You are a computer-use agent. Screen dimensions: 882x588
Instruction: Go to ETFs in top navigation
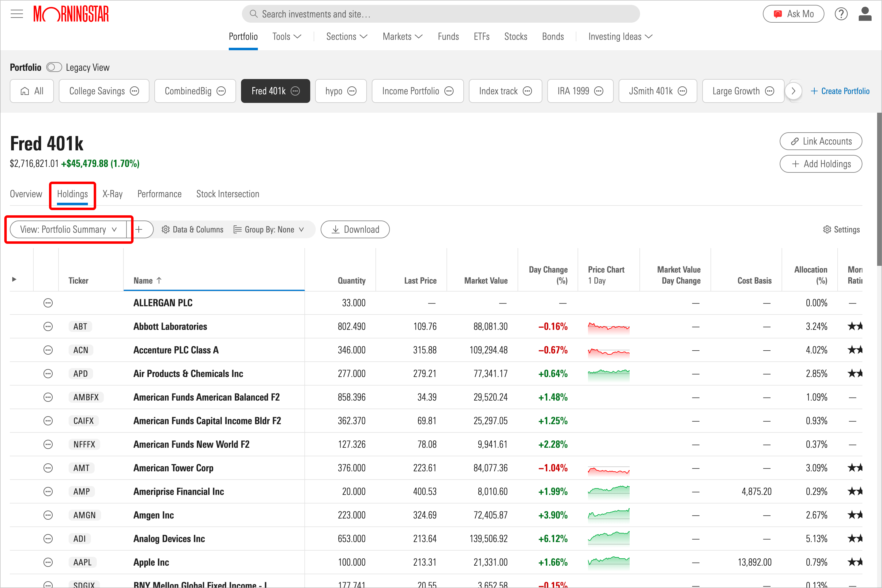pyautogui.click(x=481, y=37)
